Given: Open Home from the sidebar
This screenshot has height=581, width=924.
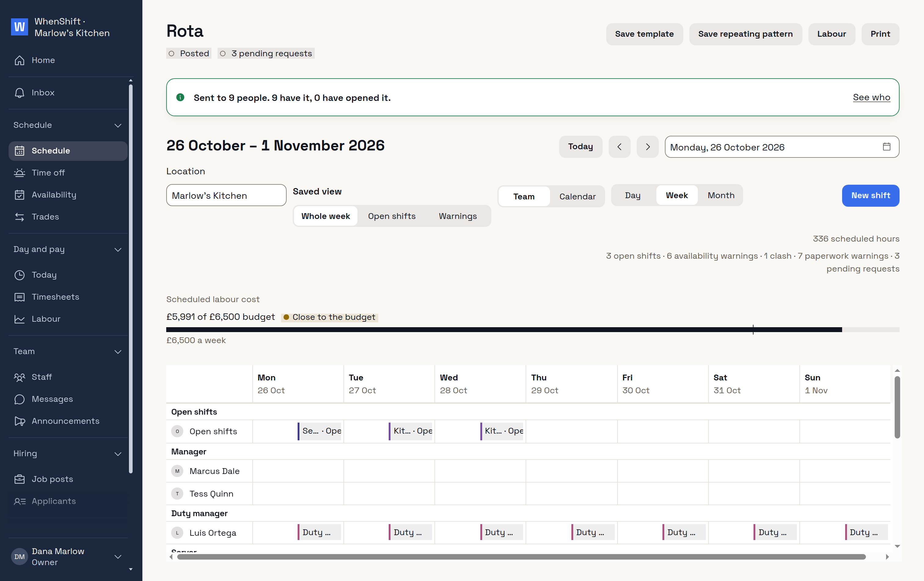Looking at the screenshot, I should pyautogui.click(x=68, y=60).
